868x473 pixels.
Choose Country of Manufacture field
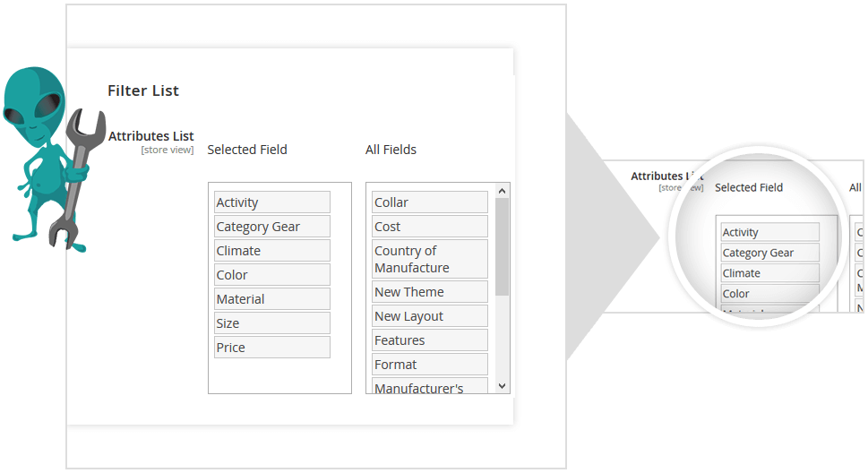point(430,259)
